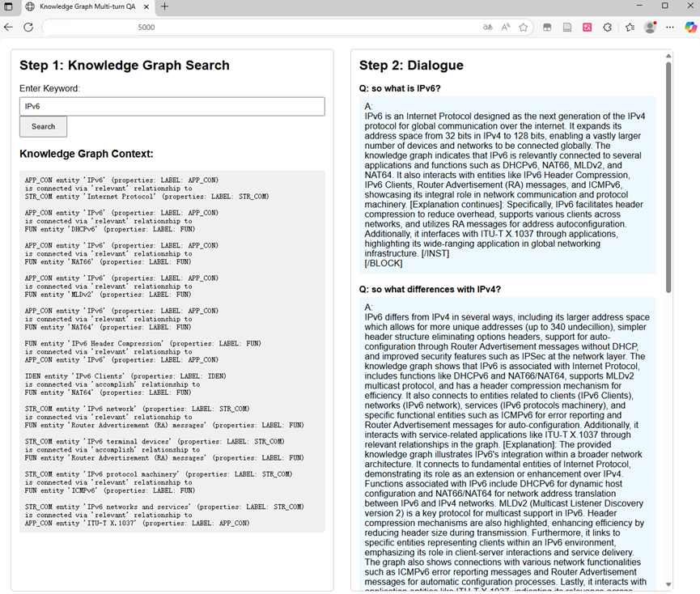Maximize the browser window
Viewport: 700px width, 594px height.
click(x=664, y=6)
